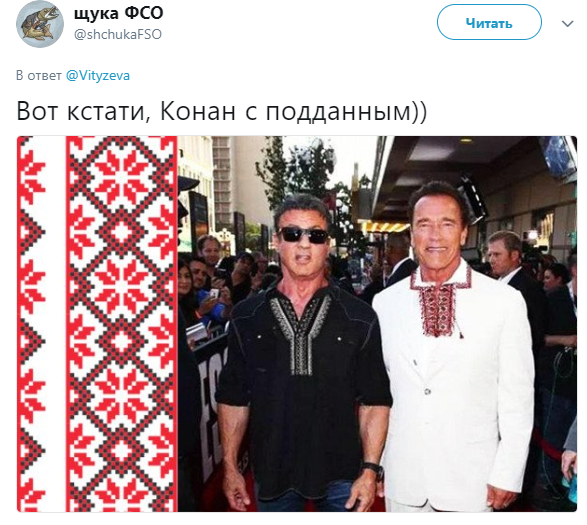Click the white button on the suit jacket
Image resolution: width=587 pixels, height=525 pixels.
point(427,392)
